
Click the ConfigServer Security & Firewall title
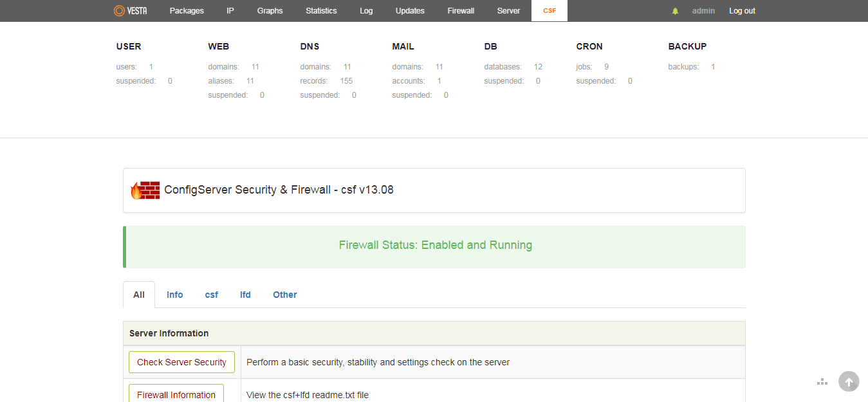279,190
